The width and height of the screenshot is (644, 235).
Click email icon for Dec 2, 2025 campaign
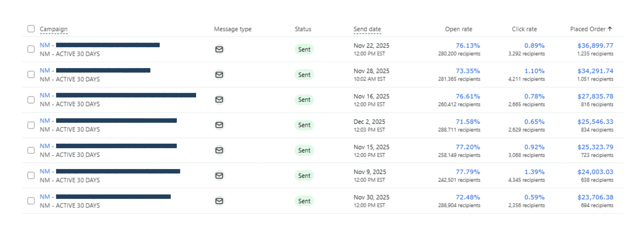pos(219,125)
